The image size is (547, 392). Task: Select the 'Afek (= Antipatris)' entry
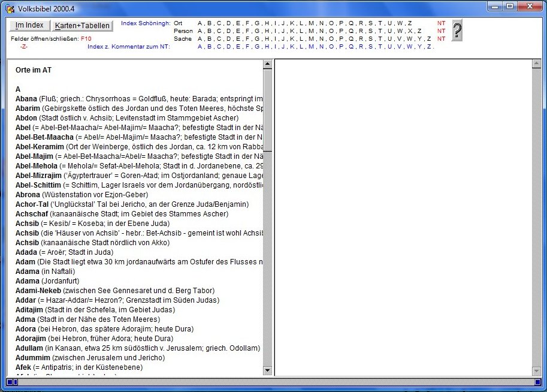[79, 367]
